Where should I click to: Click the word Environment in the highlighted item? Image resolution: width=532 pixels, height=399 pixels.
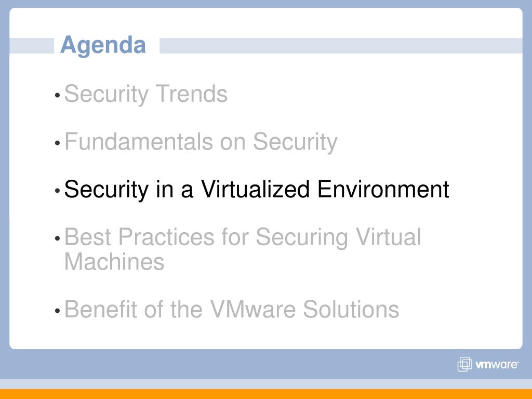coord(383,189)
